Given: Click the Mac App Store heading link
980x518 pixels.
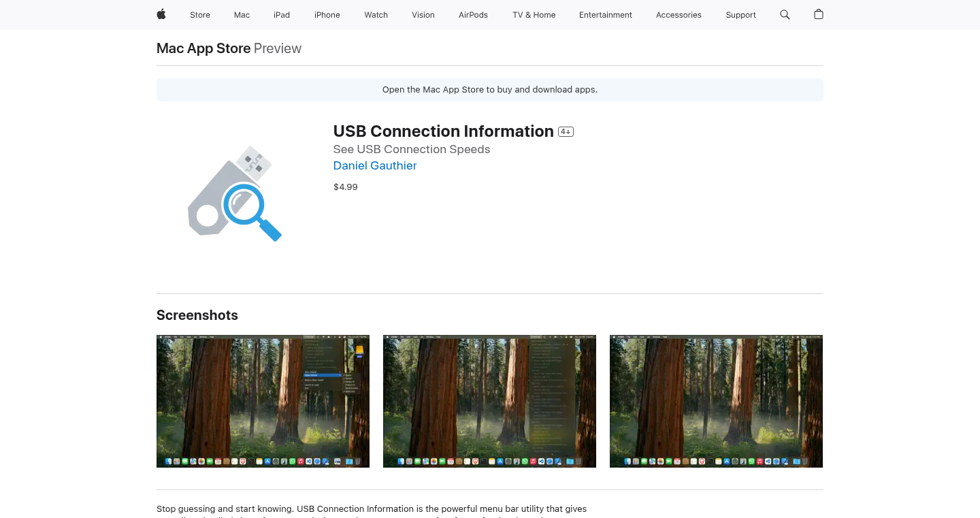Looking at the screenshot, I should (203, 48).
